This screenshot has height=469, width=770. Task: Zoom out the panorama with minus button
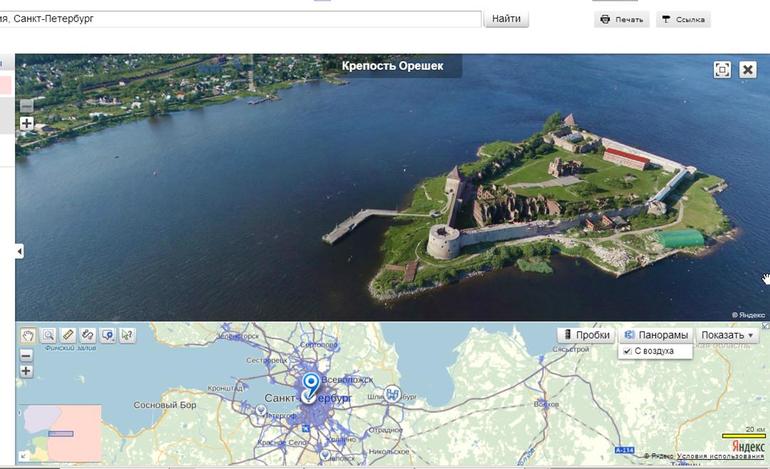click(26, 105)
